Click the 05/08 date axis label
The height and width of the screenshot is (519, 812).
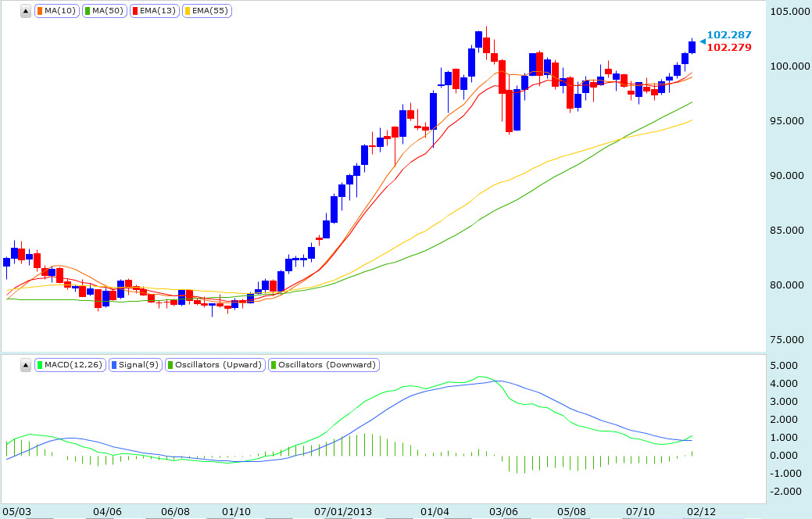(x=571, y=512)
